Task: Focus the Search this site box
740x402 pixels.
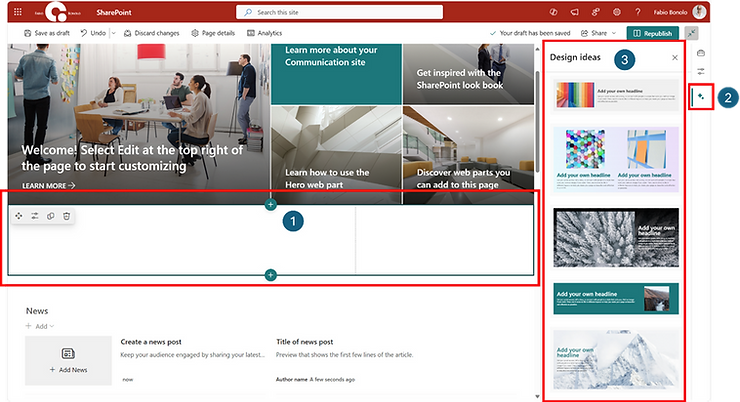Action: [339, 12]
